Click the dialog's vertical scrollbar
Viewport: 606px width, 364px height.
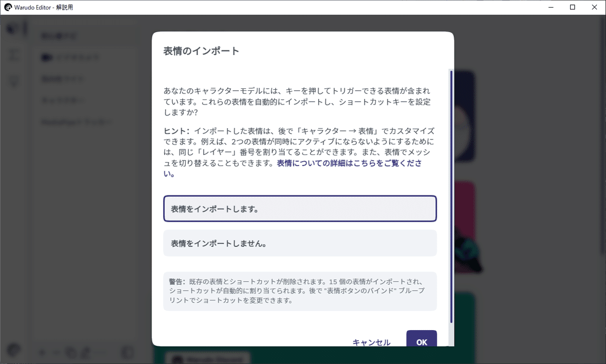451,197
